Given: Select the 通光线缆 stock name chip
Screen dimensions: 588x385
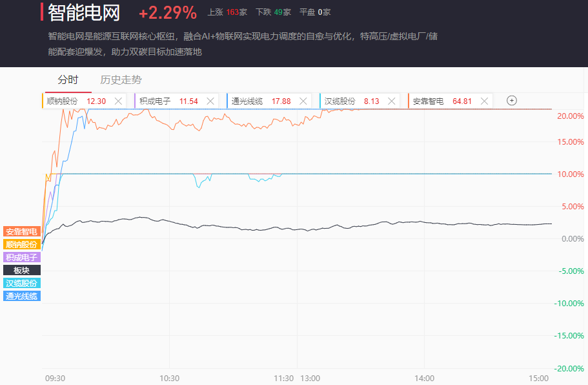Looking at the screenshot, I should [247, 101].
